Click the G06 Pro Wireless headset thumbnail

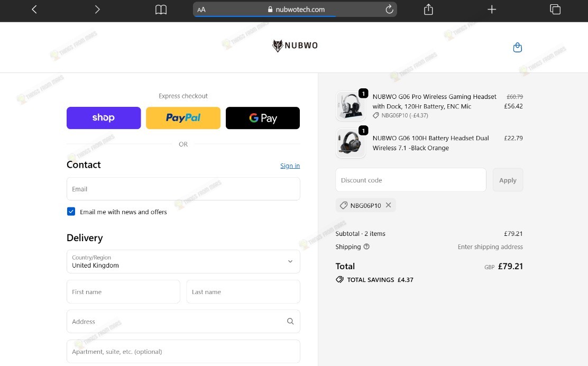click(x=351, y=106)
